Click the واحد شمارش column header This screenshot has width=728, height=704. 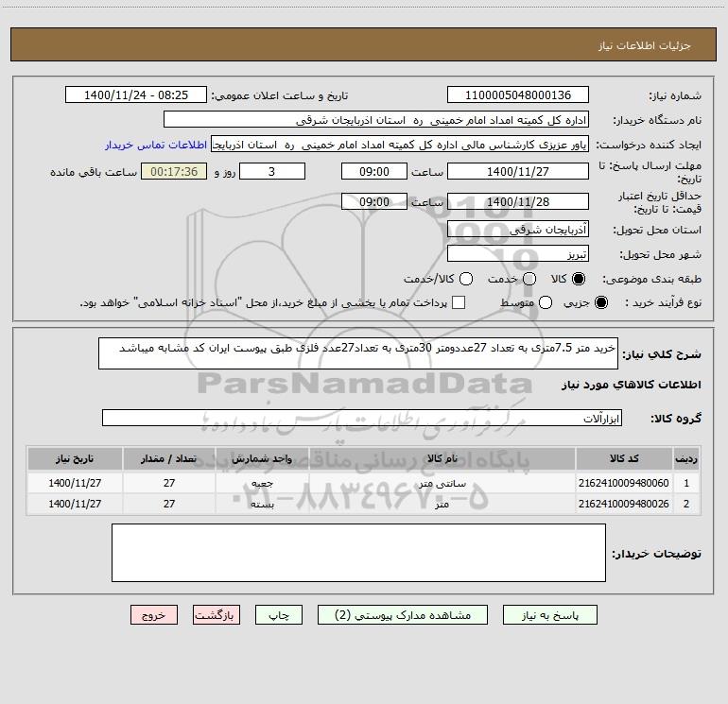coord(262,458)
